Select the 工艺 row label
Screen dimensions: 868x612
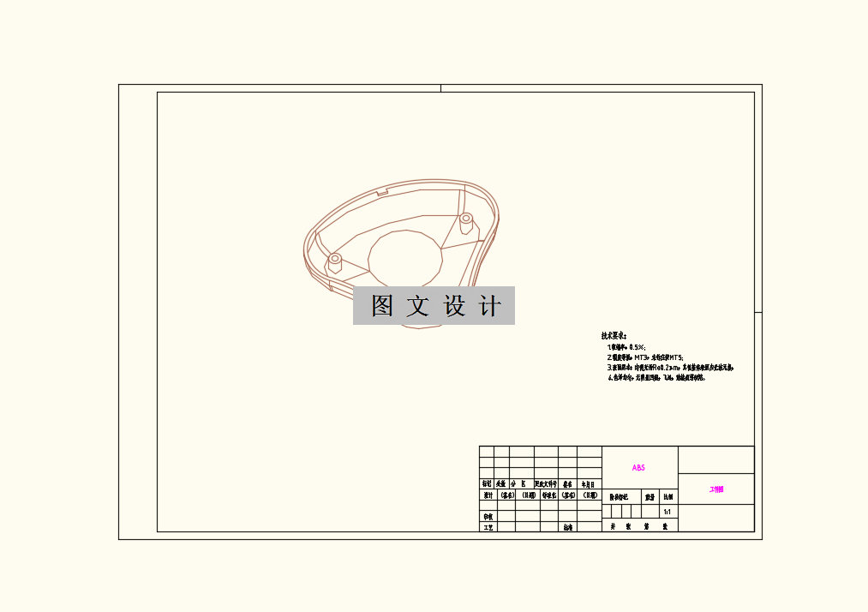point(488,527)
